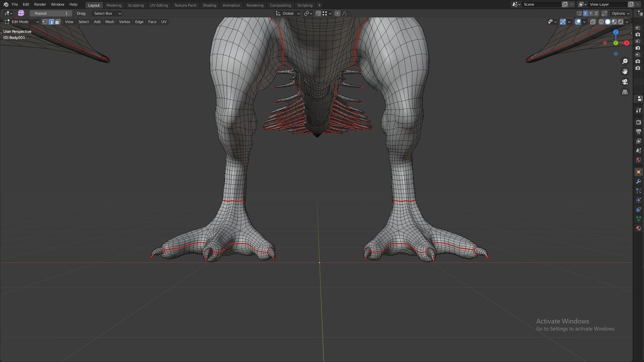Enable Y axis mesh symmetry
644x362 pixels.
[x=591, y=13]
